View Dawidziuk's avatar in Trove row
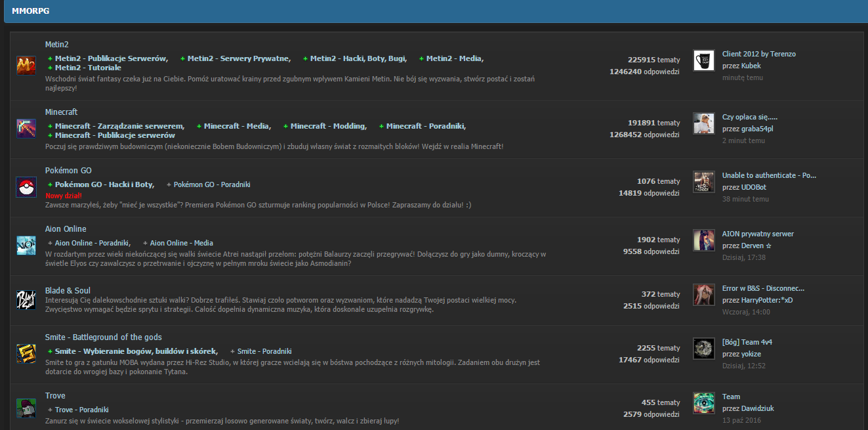The width and height of the screenshot is (868, 430). pos(704,403)
